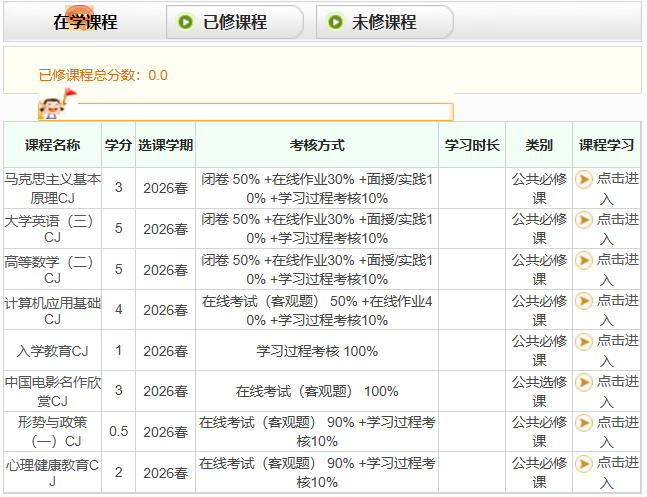Screen dimensions: 647x497
Task: Switch to the 已修课程 tab
Action: [x=238, y=22]
